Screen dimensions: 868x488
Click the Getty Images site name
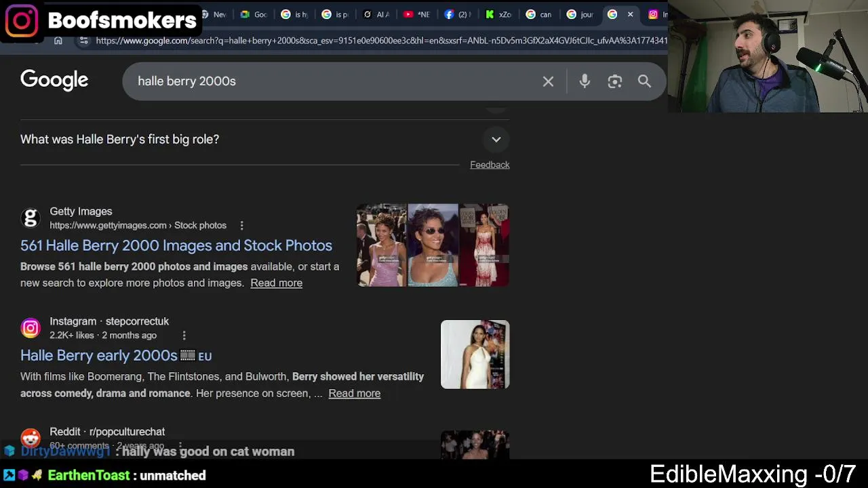pos(81,211)
